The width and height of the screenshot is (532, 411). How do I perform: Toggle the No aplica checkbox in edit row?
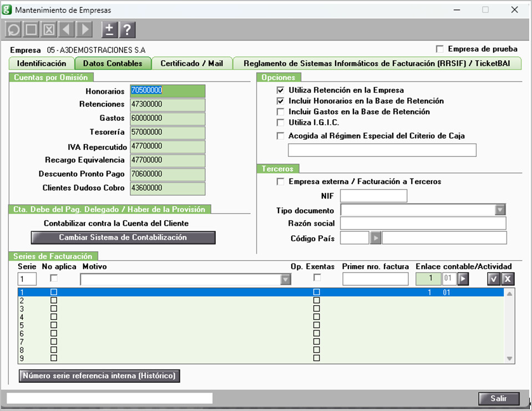click(54, 278)
